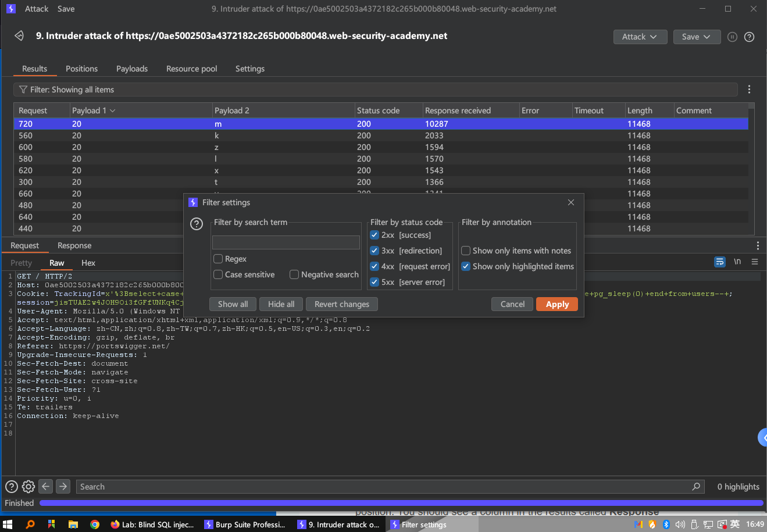Toggle show non-printable chars \n icon
The image size is (767, 532).
point(737,262)
